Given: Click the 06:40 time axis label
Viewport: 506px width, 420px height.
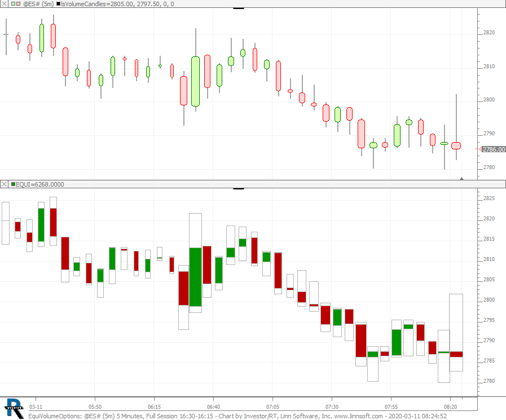Looking at the screenshot, I should [213, 407].
